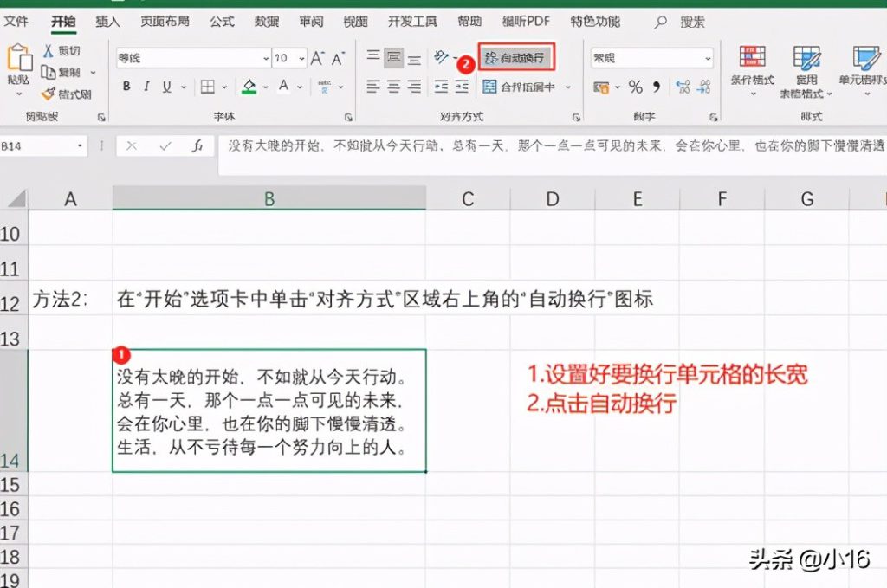Open format as table 套用表格格式

[806, 71]
